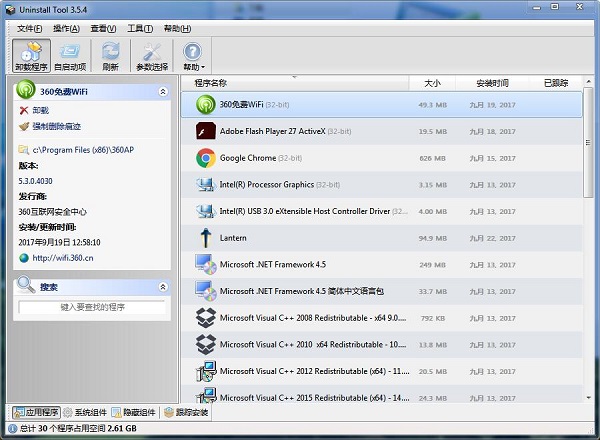Click the publisher text 360互联网安全中心
This screenshot has width=600, height=440.
point(52,212)
